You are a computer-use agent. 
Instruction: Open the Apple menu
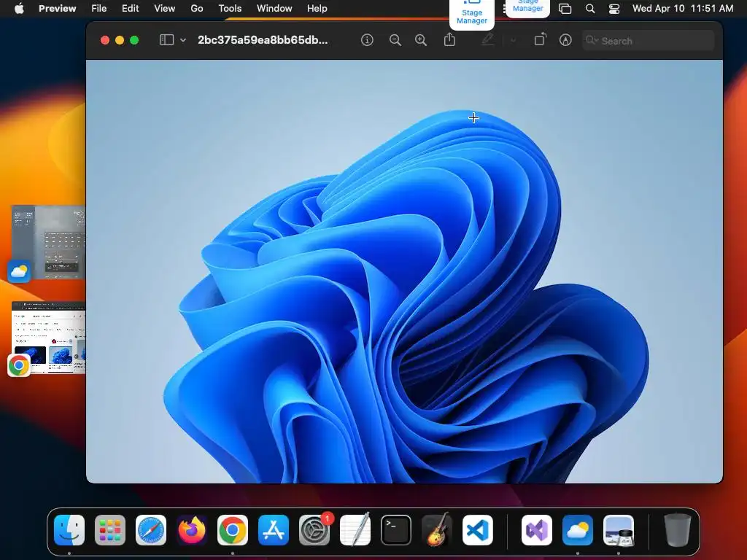coord(19,8)
